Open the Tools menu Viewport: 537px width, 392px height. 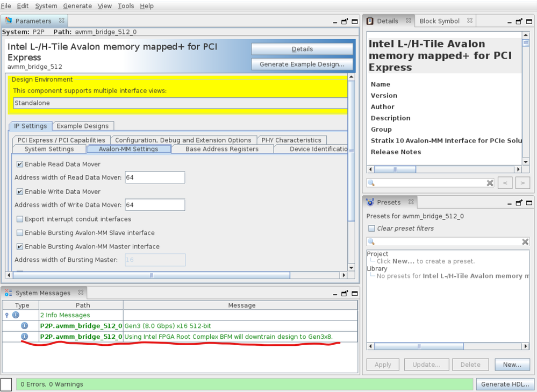126,6
